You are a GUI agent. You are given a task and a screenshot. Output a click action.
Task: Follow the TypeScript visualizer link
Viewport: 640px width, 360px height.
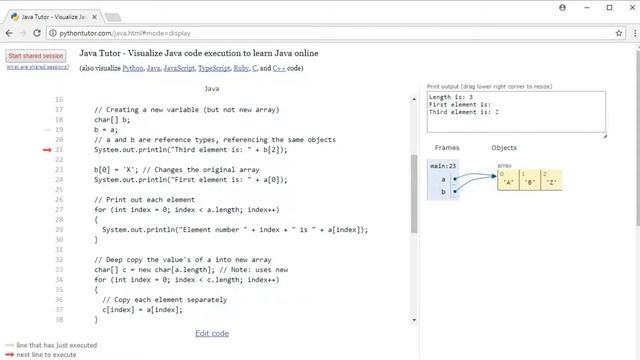click(214, 68)
